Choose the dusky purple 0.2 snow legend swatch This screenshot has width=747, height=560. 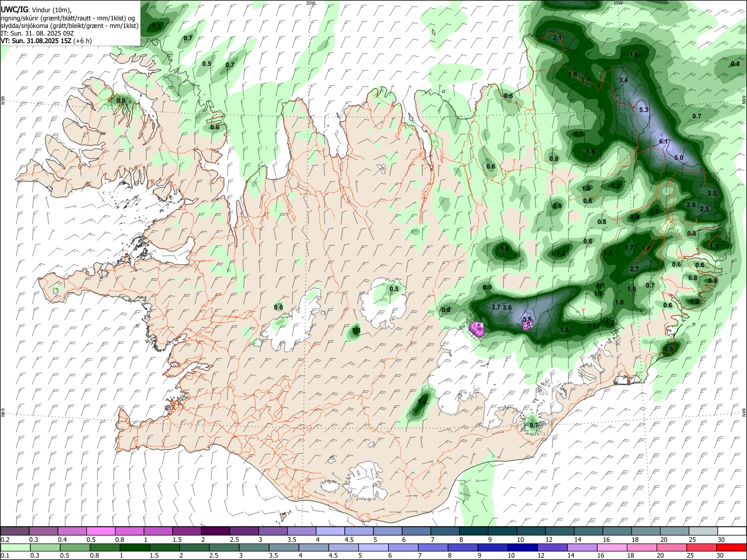tap(15, 531)
